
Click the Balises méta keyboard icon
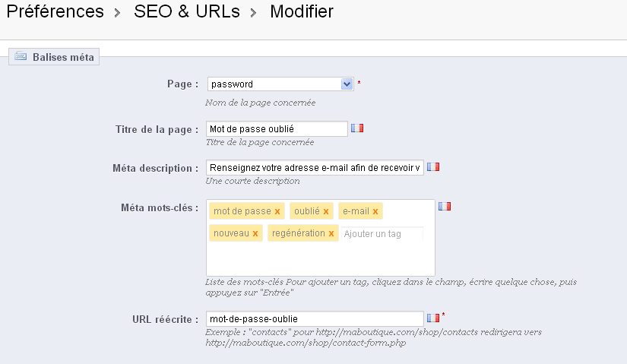(21, 56)
